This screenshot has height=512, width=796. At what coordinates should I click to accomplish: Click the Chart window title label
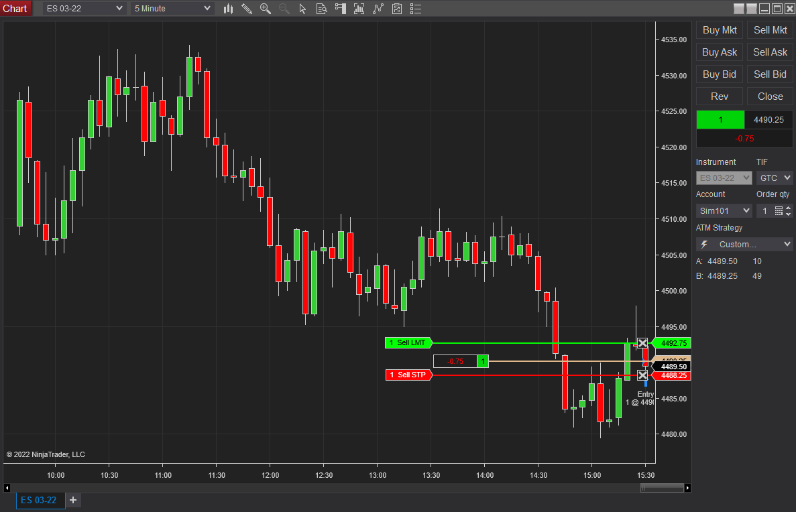[x=15, y=9]
